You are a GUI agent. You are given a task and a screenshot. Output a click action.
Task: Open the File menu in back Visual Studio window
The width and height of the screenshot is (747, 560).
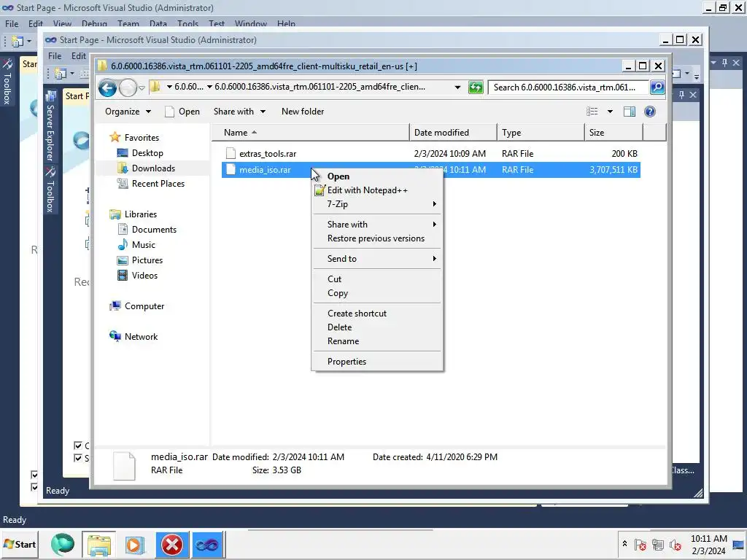point(12,24)
